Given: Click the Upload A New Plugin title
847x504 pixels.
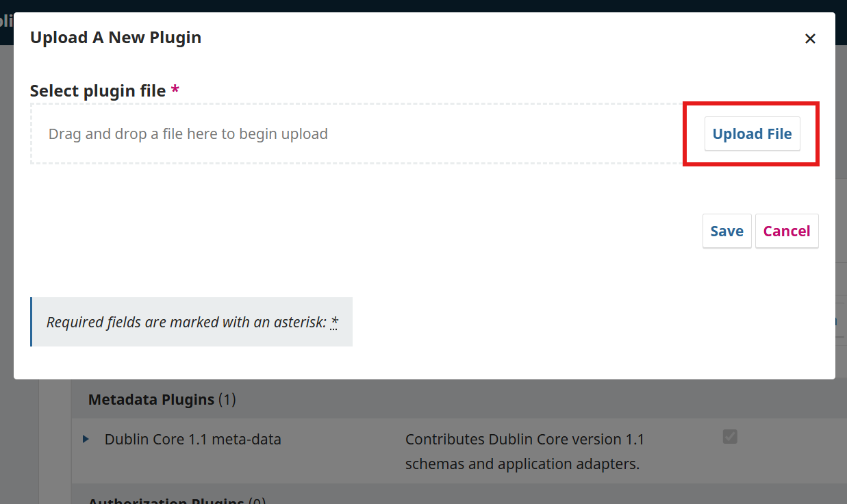Looking at the screenshot, I should (x=116, y=38).
